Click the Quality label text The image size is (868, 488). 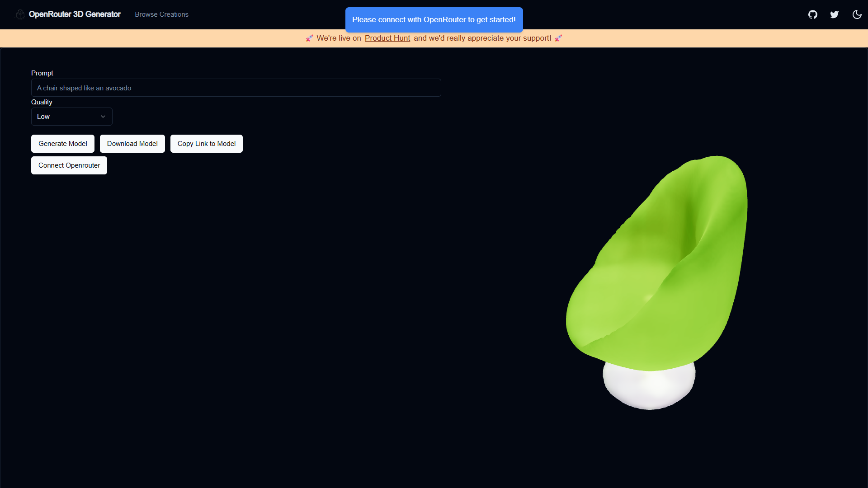[x=42, y=102]
